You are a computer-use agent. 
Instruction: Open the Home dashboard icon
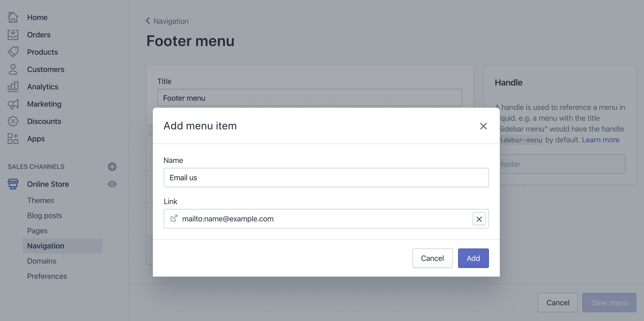[13, 17]
